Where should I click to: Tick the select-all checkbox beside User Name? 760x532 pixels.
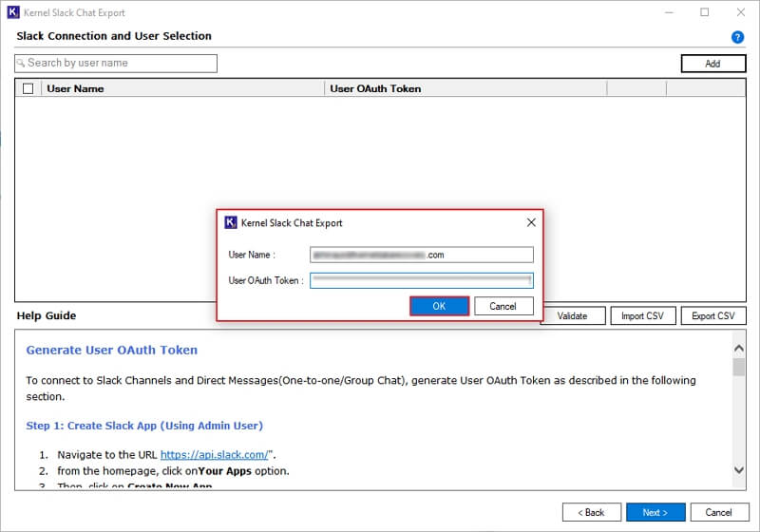28,88
